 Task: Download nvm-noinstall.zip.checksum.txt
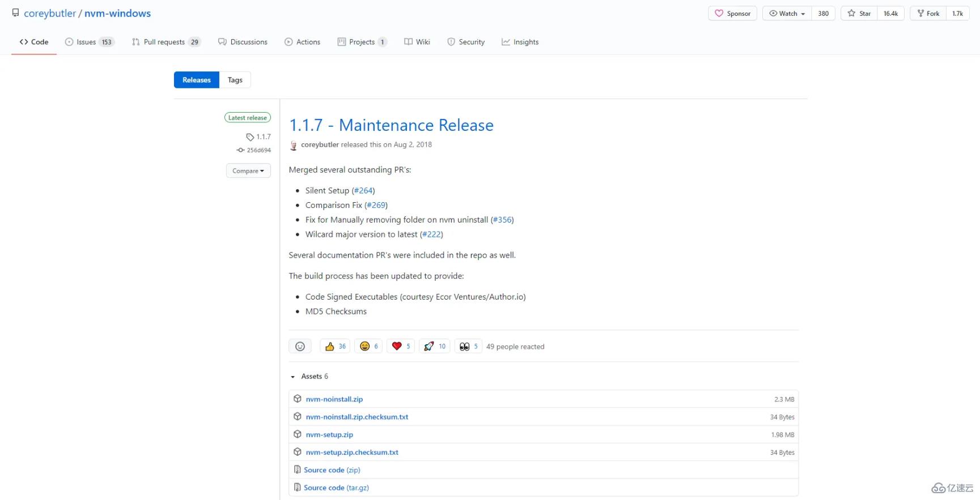pyautogui.click(x=357, y=417)
